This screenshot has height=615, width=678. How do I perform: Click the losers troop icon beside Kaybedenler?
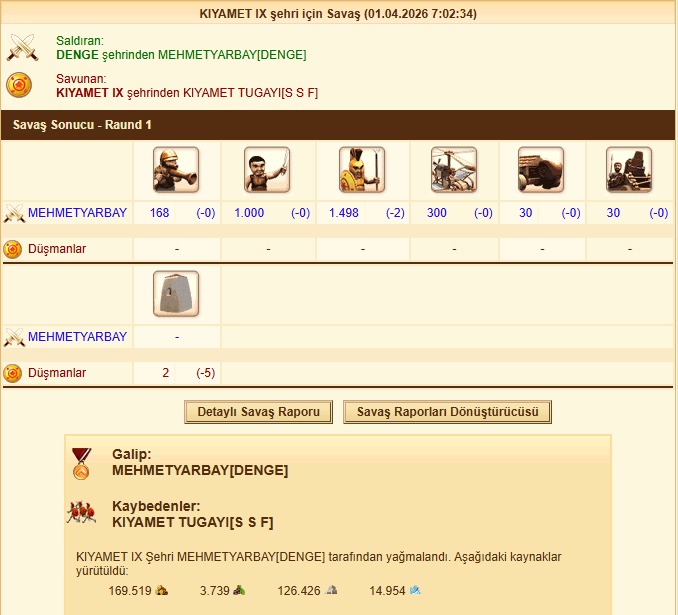tap(81, 512)
